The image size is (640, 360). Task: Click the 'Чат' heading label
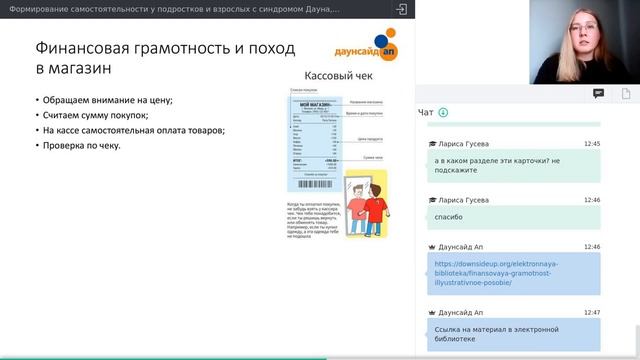point(425,112)
